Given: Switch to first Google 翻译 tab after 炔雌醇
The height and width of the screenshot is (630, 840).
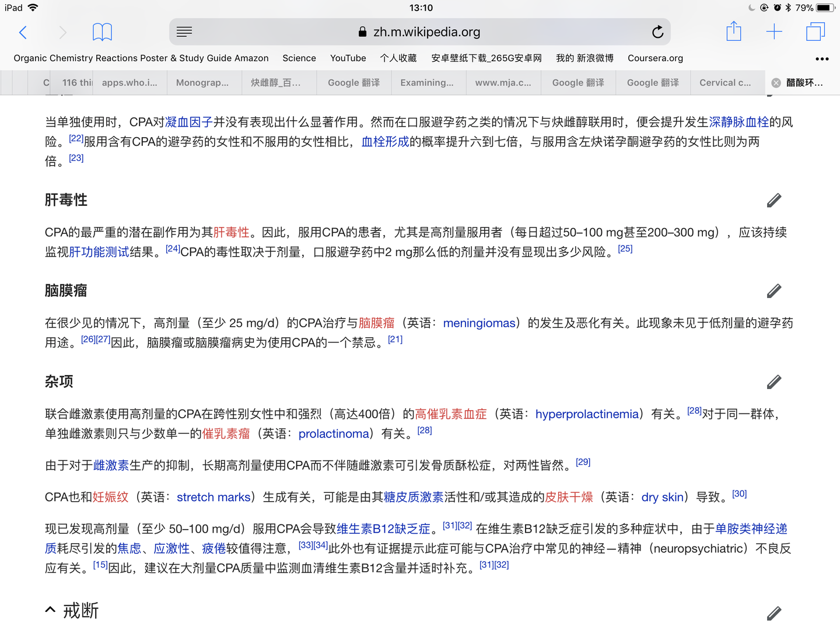Looking at the screenshot, I should pyautogui.click(x=353, y=83).
